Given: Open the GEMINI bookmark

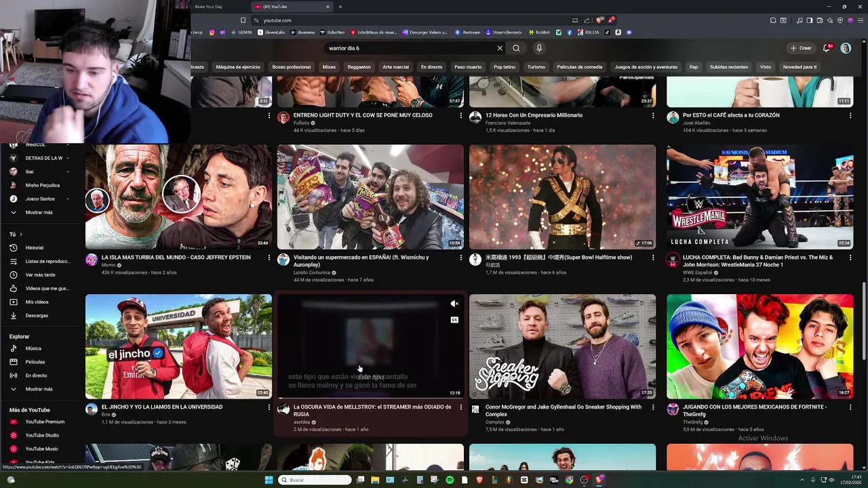Looking at the screenshot, I should 241,32.
